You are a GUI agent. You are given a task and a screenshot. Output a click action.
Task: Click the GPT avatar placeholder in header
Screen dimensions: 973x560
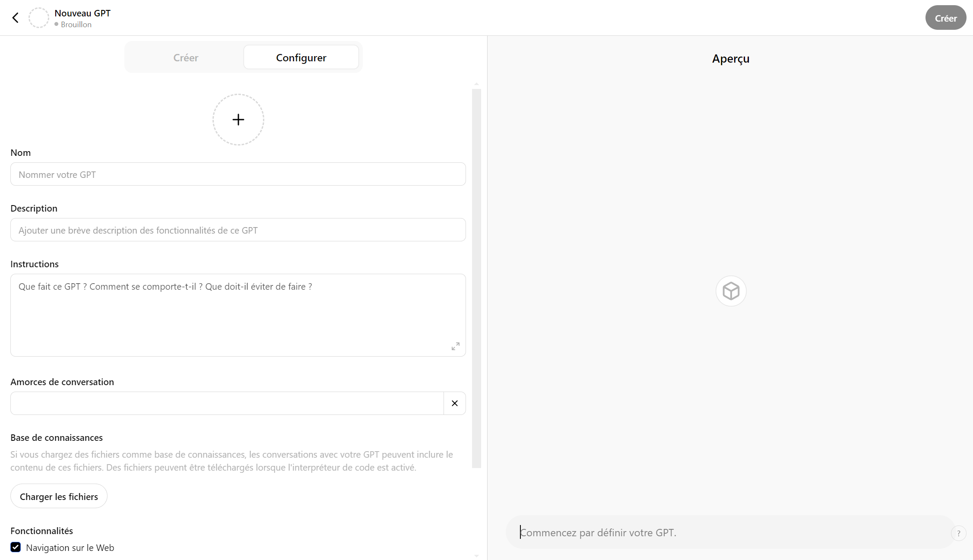pyautogui.click(x=39, y=18)
